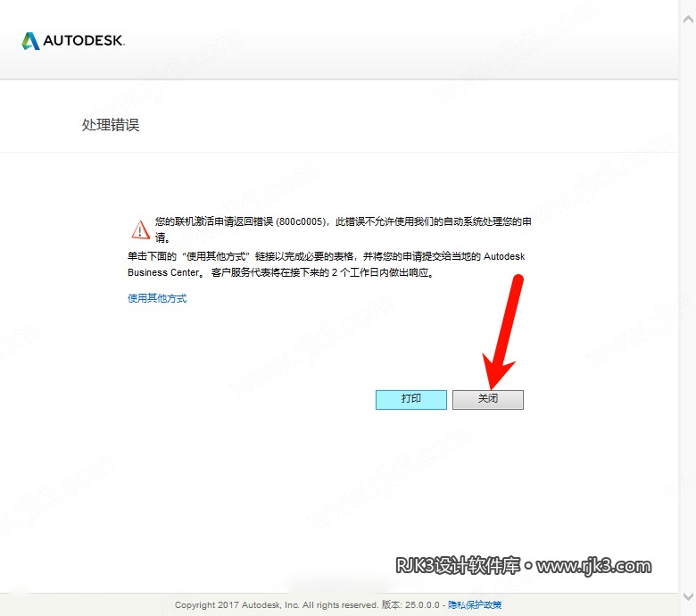Click the scrollbar up arrow
Screen dimensions: 696x616
tap(688, 20)
